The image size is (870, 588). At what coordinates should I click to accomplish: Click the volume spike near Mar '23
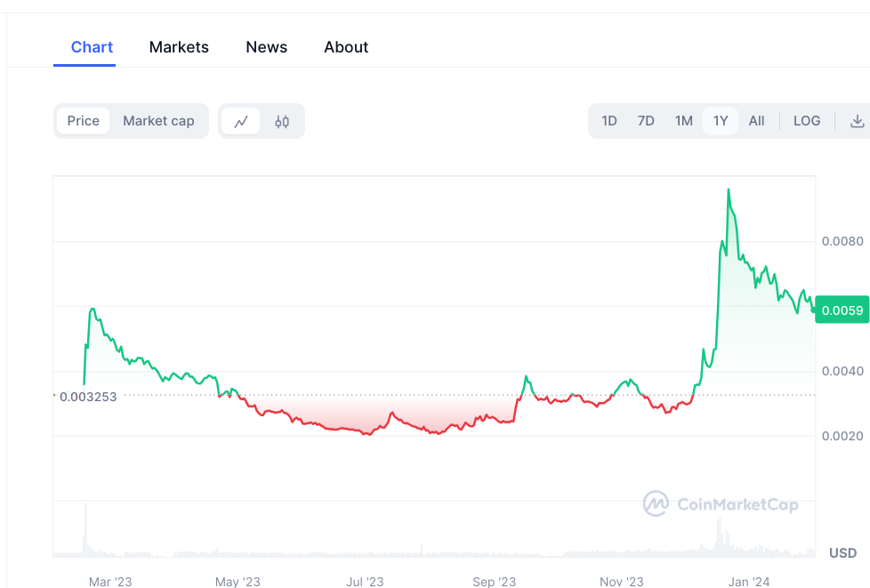point(85,530)
